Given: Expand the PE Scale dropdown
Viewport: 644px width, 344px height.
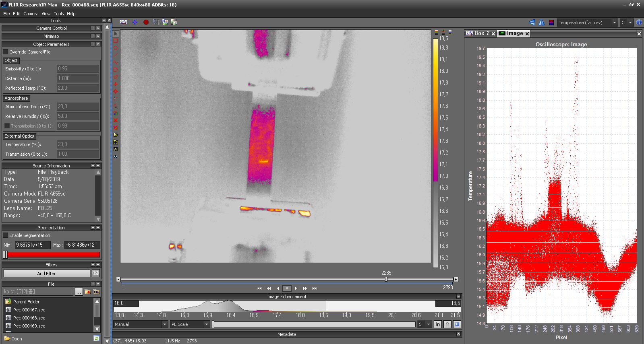Looking at the screenshot, I should pos(206,324).
